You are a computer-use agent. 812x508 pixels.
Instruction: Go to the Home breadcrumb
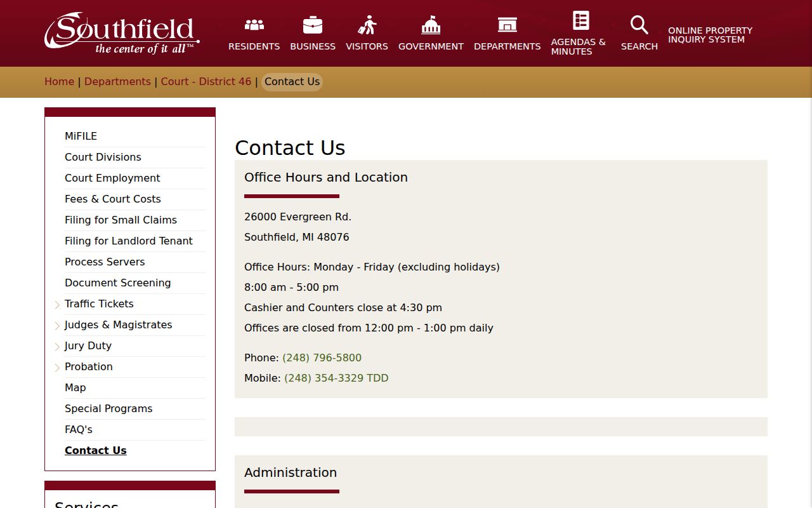pyautogui.click(x=59, y=82)
